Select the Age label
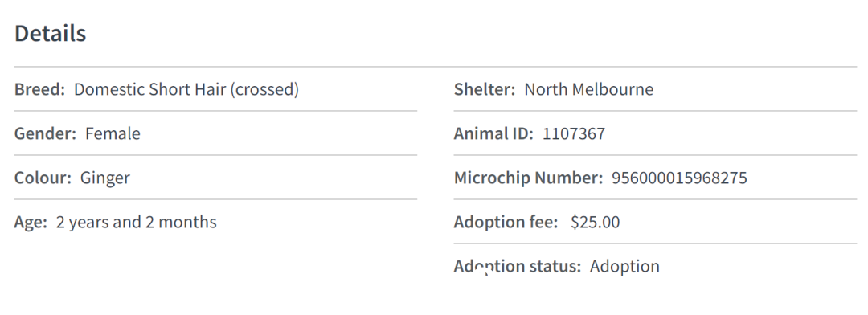 pos(31,223)
